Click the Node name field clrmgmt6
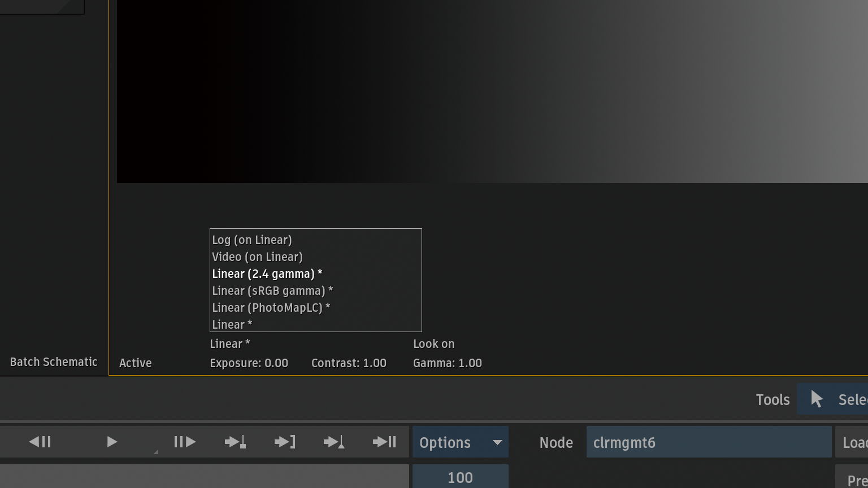Viewport: 868px width, 488px height. (708, 442)
